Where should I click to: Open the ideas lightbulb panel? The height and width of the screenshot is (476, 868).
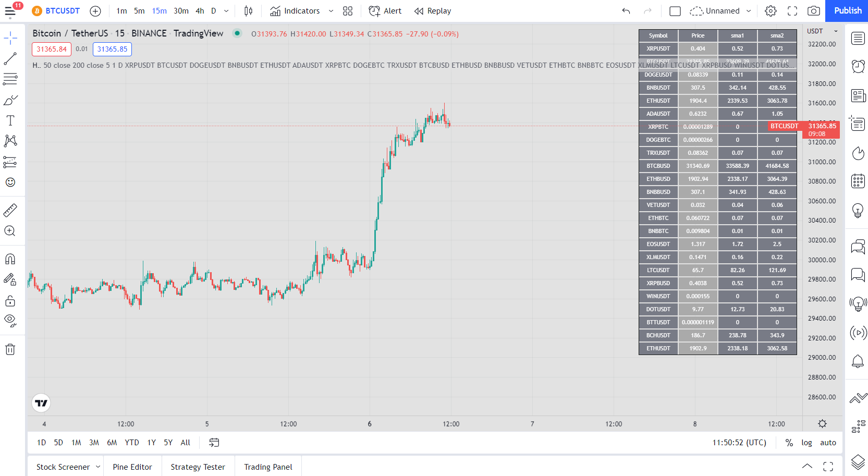[x=858, y=210]
